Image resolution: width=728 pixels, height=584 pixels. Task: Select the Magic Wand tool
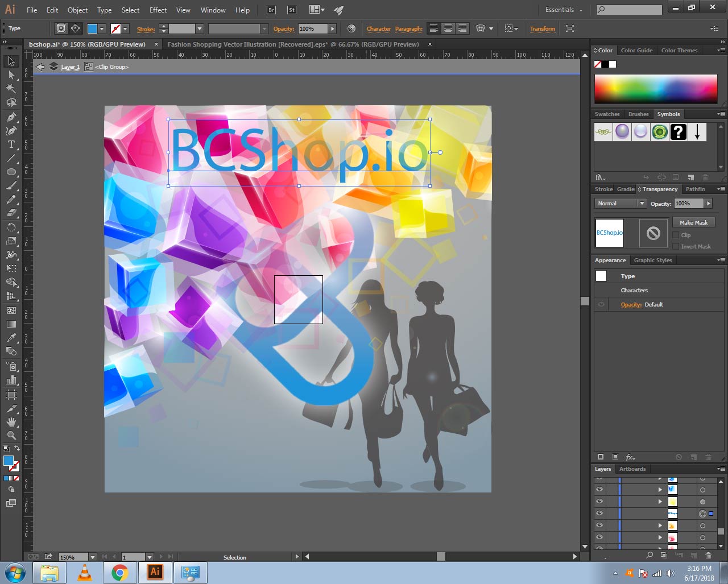pyautogui.click(x=11, y=89)
